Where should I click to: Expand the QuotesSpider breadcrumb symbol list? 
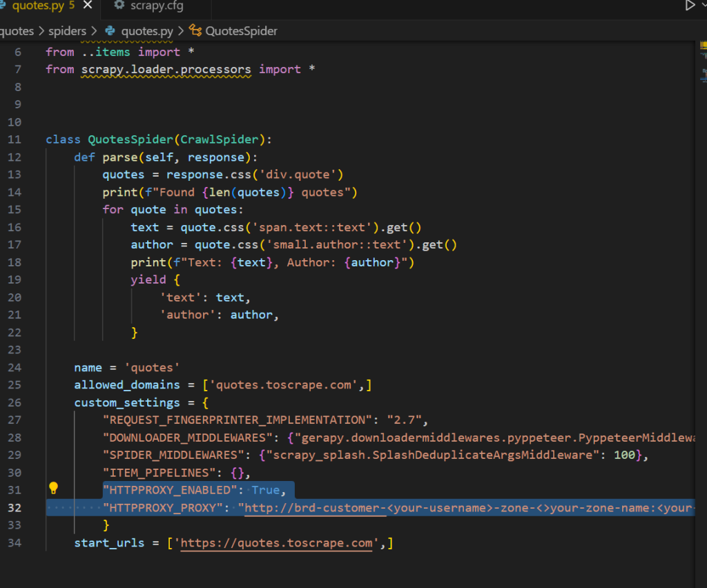click(241, 30)
